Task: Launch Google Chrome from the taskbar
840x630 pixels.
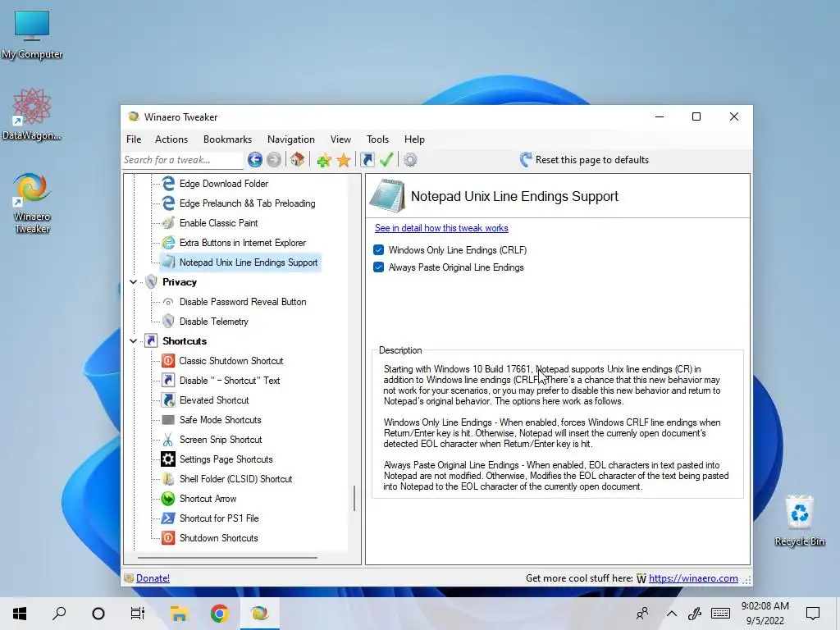Action: tap(219, 614)
